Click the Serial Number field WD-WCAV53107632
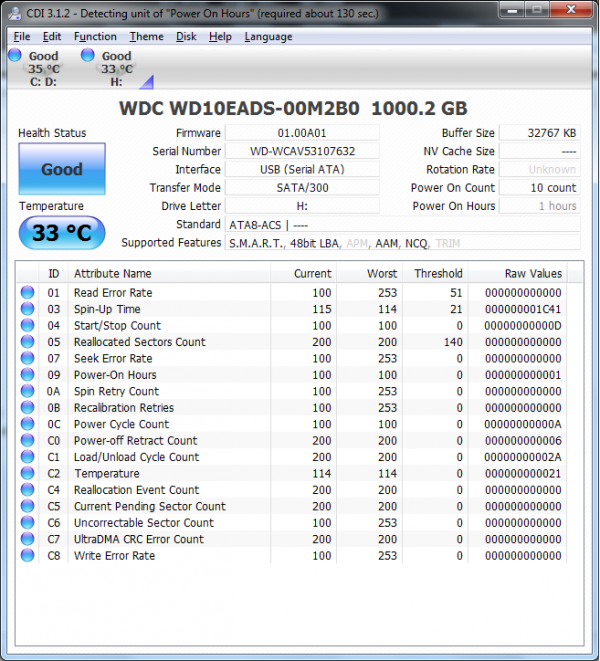Image resolution: width=600 pixels, height=661 pixels. [302, 151]
